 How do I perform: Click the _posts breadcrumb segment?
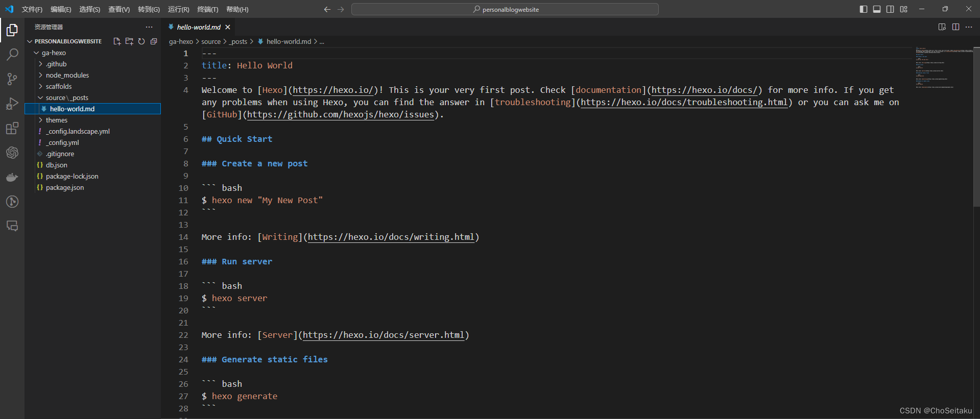[238, 41]
